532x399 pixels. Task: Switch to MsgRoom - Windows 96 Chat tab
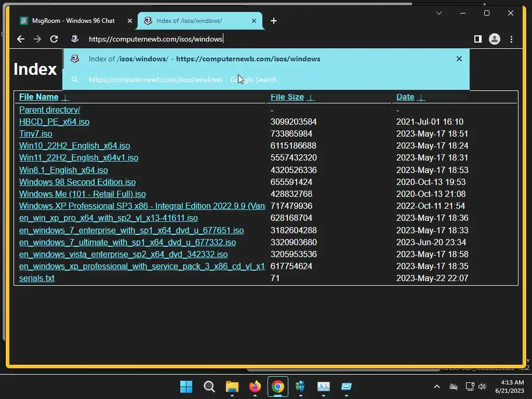coord(74,21)
